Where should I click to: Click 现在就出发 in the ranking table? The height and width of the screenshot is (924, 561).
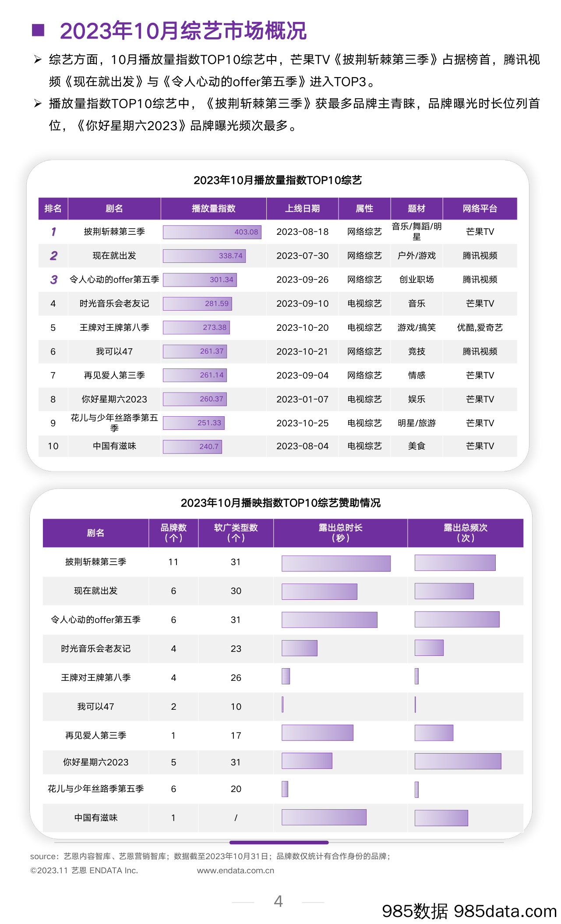tap(114, 256)
